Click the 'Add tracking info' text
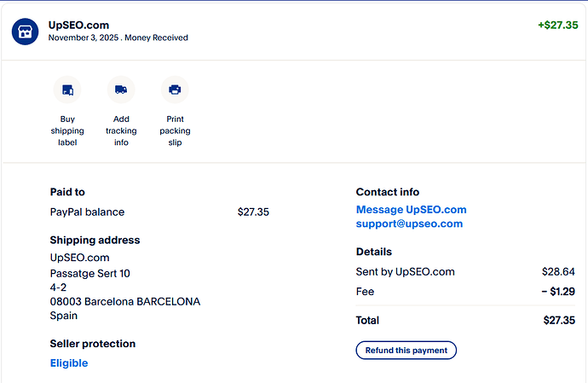 (x=121, y=131)
